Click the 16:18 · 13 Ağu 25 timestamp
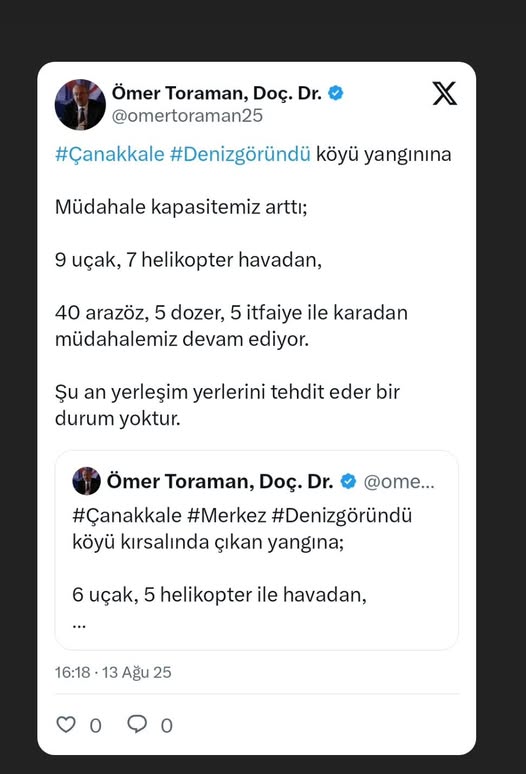The width and height of the screenshot is (526, 774). [x=113, y=672]
